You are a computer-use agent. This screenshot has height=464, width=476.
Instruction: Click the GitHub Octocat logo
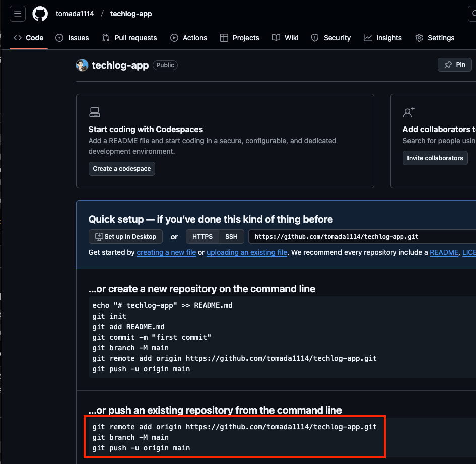(40, 14)
